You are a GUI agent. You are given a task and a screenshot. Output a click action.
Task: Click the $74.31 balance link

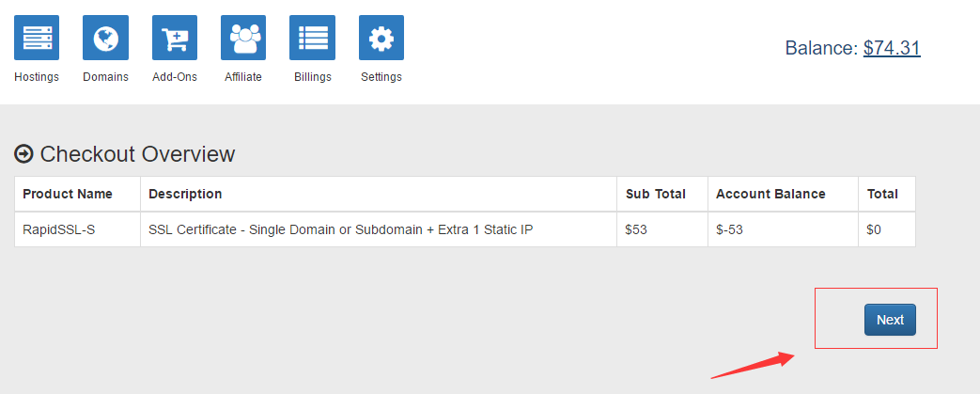click(892, 48)
